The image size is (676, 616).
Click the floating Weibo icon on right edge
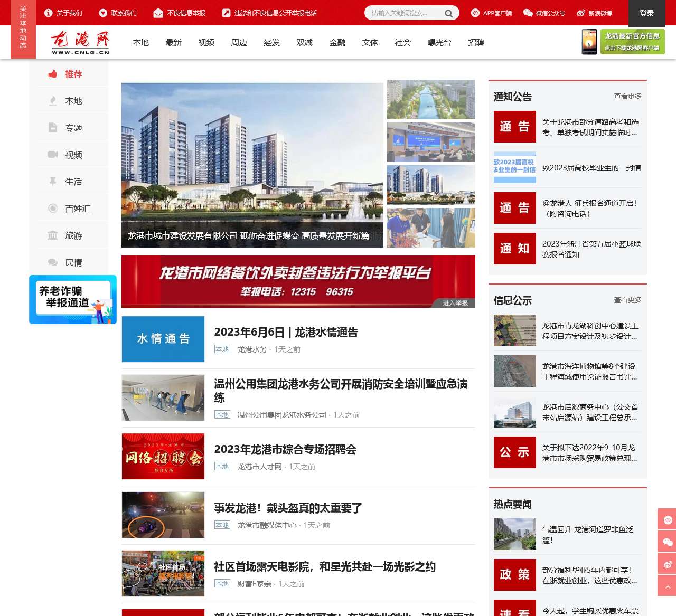[x=668, y=564]
